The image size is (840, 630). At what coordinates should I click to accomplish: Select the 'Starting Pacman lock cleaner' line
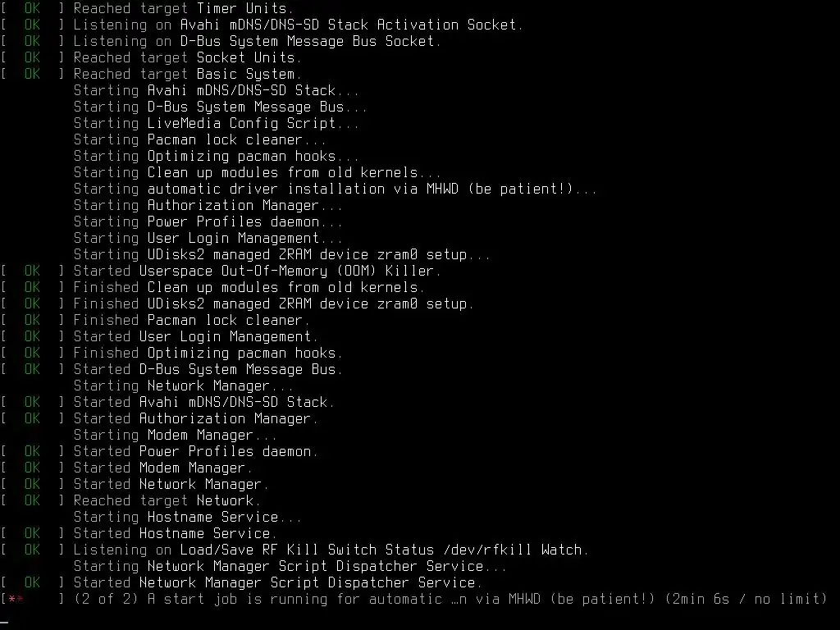coord(200,139)
